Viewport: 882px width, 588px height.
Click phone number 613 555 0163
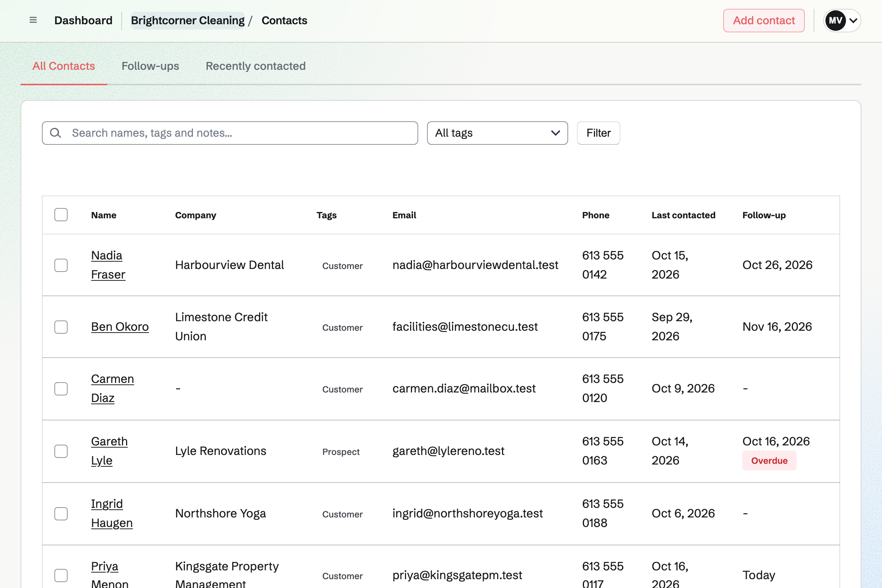(x=603, y=451)
